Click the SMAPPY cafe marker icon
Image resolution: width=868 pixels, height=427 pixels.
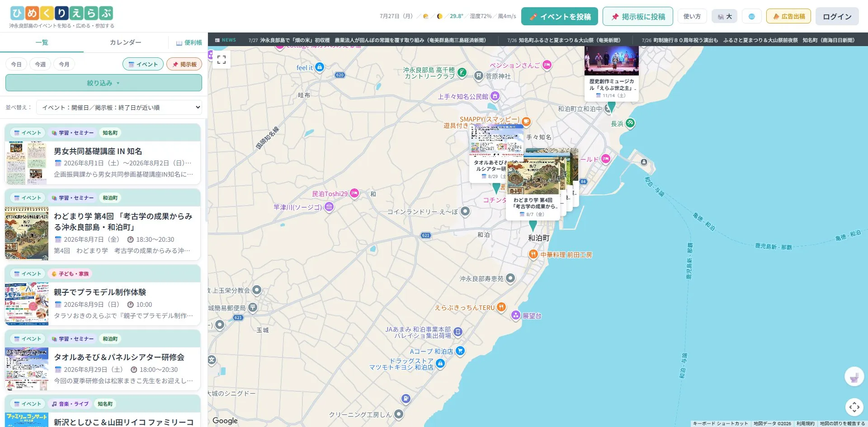pyautogui.click(x=526, y=121)
